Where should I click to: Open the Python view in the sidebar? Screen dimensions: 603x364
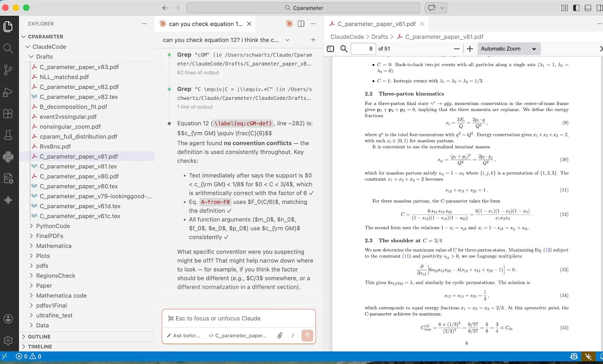click(x=8, y=157)
